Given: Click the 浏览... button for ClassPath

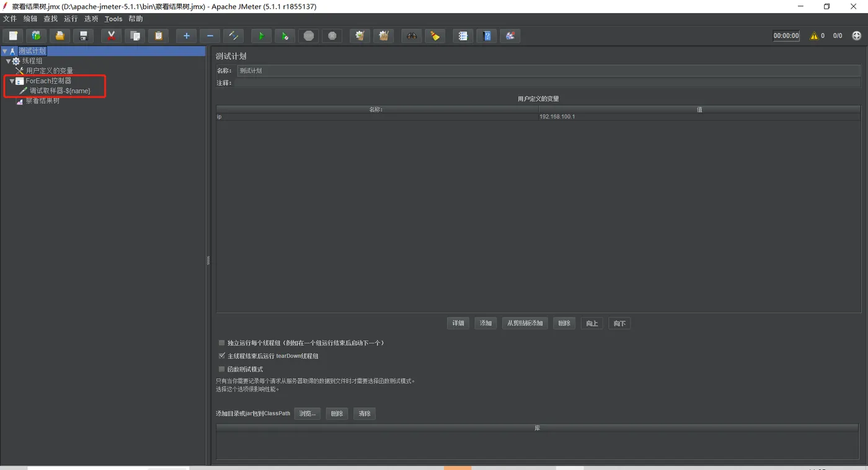Looking at the screenshot, I should (x=308, y=414).
